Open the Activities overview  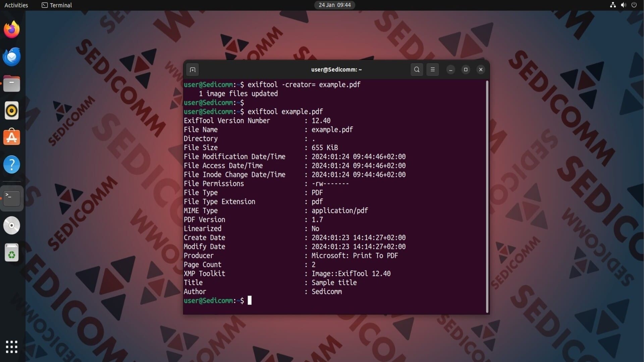tap(16, 5)
